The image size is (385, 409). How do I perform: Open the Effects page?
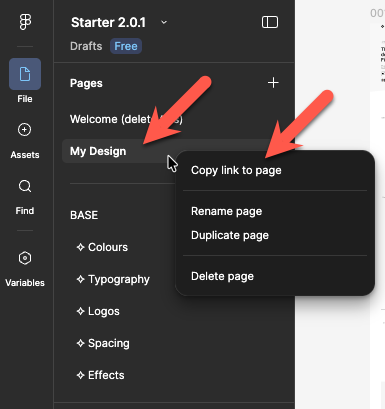tap(106, 375)
